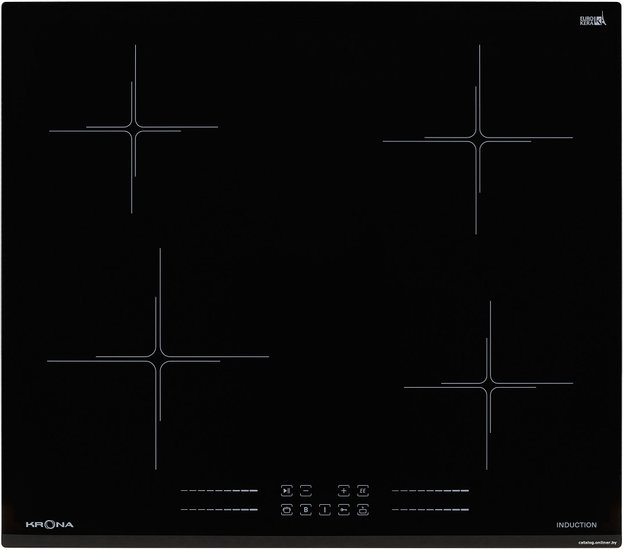Screen dimensions: 624x550
Task: Click the INDUCTION label text
Action: [576, 525]
